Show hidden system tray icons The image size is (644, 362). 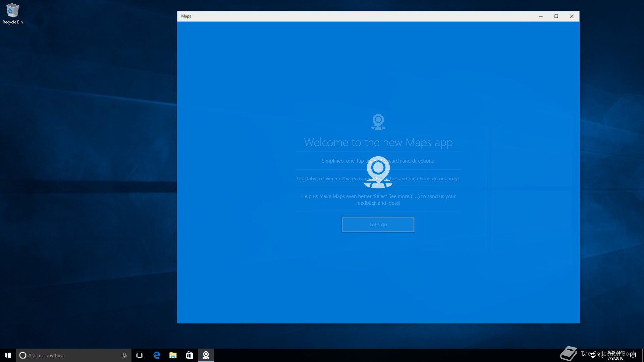point(585,355)
